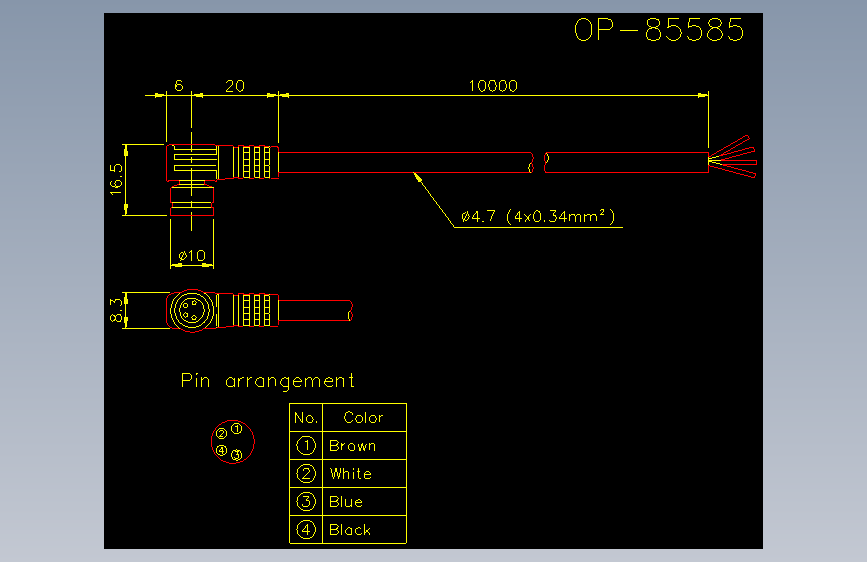Select the 20 dimension label
Screen dimensions: 867x562
pyautogui.click(x=234, y=86)
